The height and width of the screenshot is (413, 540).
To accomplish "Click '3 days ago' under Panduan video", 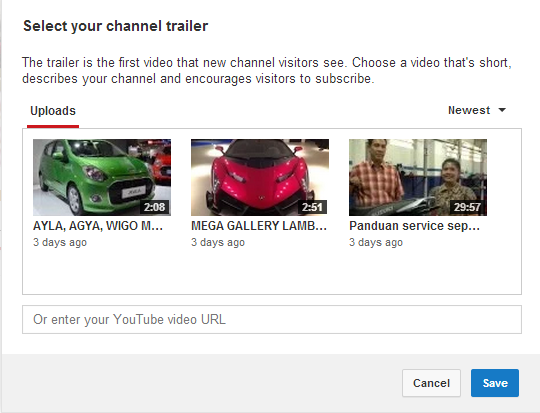I will click(x=376, y=242).
